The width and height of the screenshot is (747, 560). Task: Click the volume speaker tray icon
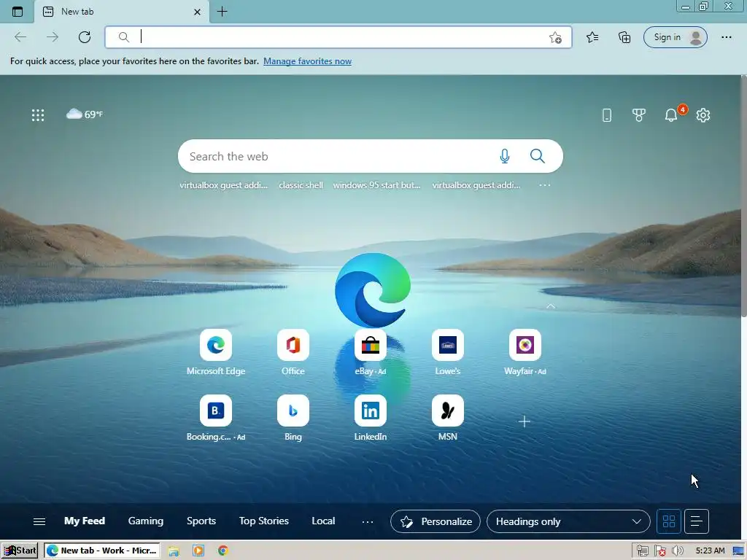tap(677, 551)
